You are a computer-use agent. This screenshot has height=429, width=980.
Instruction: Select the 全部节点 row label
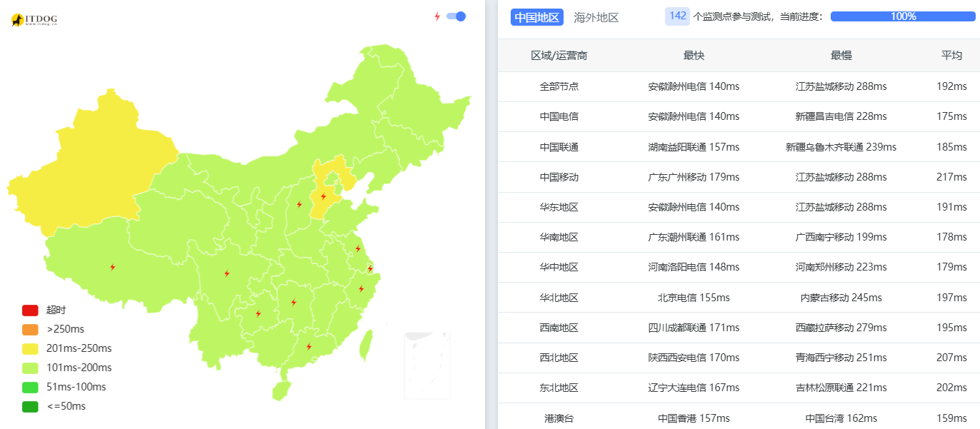tap(559, 86)
